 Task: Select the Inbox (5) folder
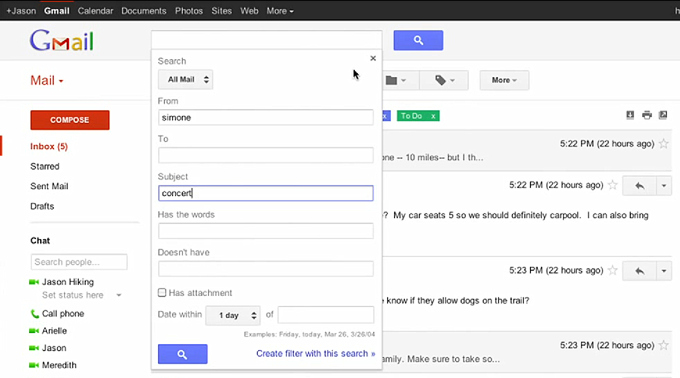(49, 147)
